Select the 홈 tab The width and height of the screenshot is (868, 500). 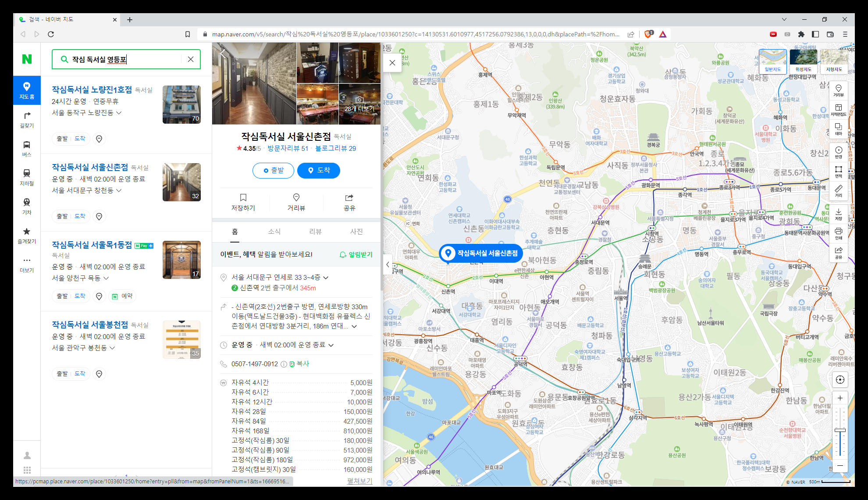(x=235, y=232)
